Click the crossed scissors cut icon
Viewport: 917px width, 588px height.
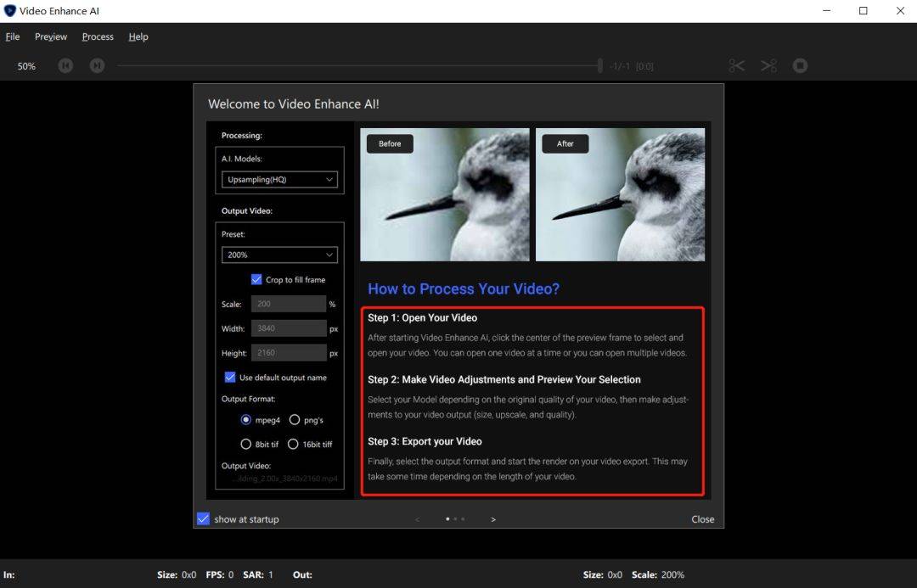pyautogui.click(x=769, y=65)
